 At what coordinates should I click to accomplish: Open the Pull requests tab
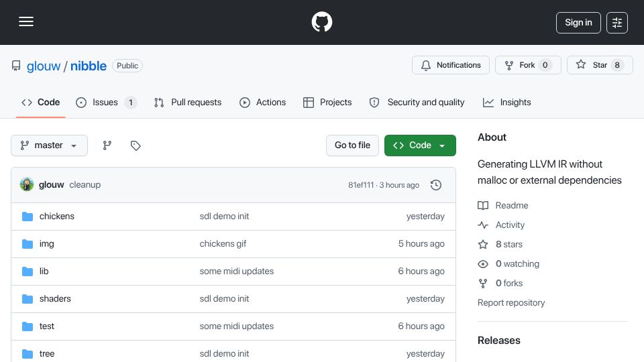tap(188, 102)
